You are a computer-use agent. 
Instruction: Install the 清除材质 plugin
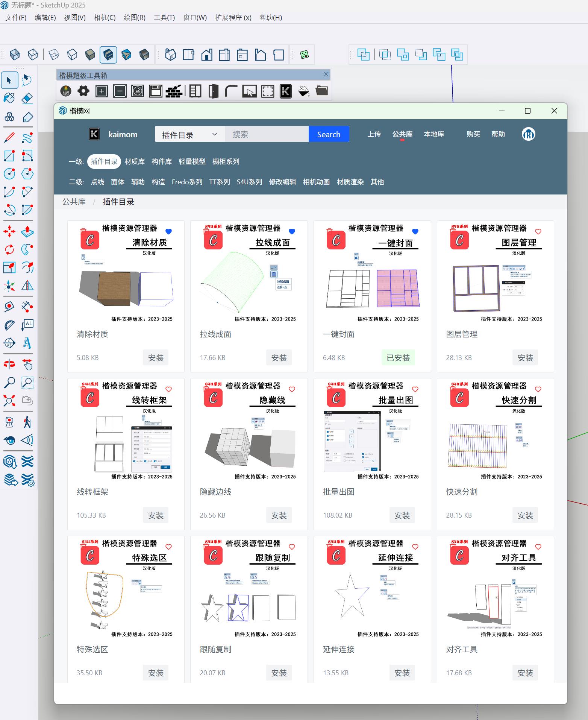click(x=156, y=358)
